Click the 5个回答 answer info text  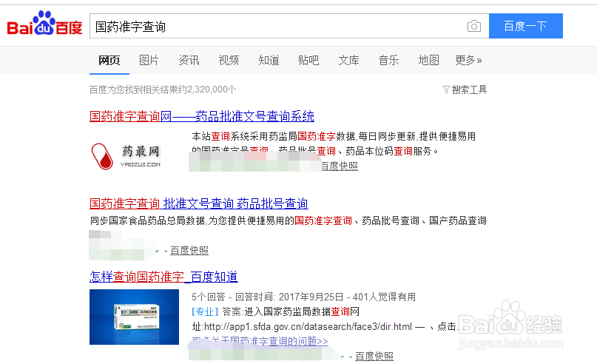pyautogui.click(x=209, y=297)
